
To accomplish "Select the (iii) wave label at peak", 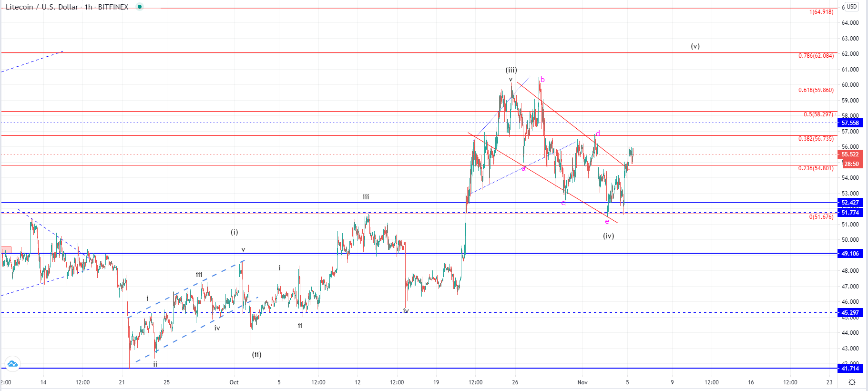I will tap(511, 70).
